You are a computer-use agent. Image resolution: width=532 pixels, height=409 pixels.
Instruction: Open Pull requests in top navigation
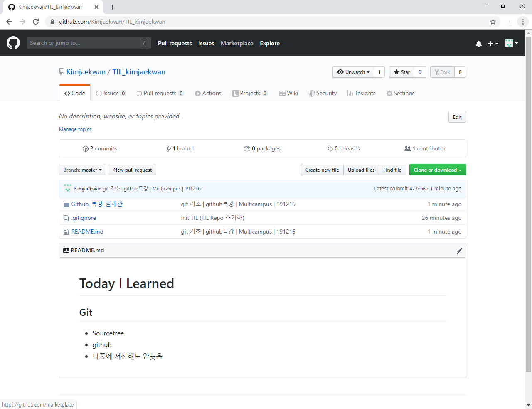175,43
